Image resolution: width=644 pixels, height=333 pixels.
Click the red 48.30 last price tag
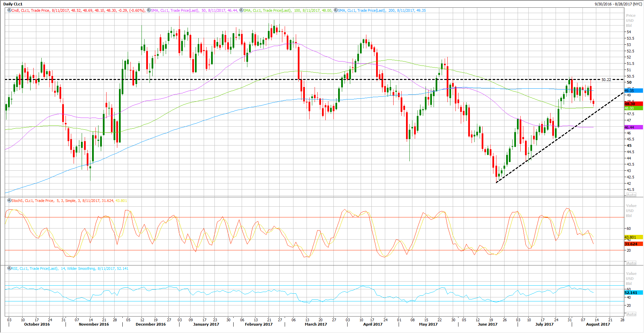(x=633, y=104)
